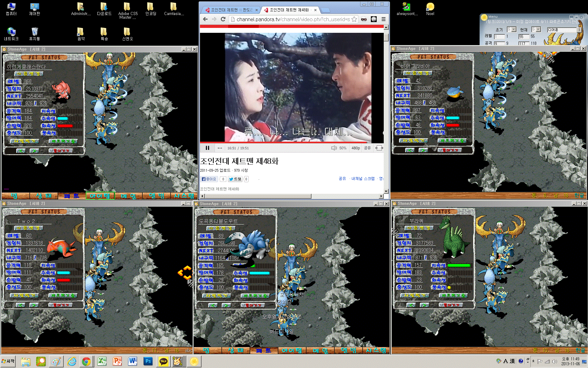
Task: Open PowerPoint from taskbar
Action: click(x=117, y=362)
